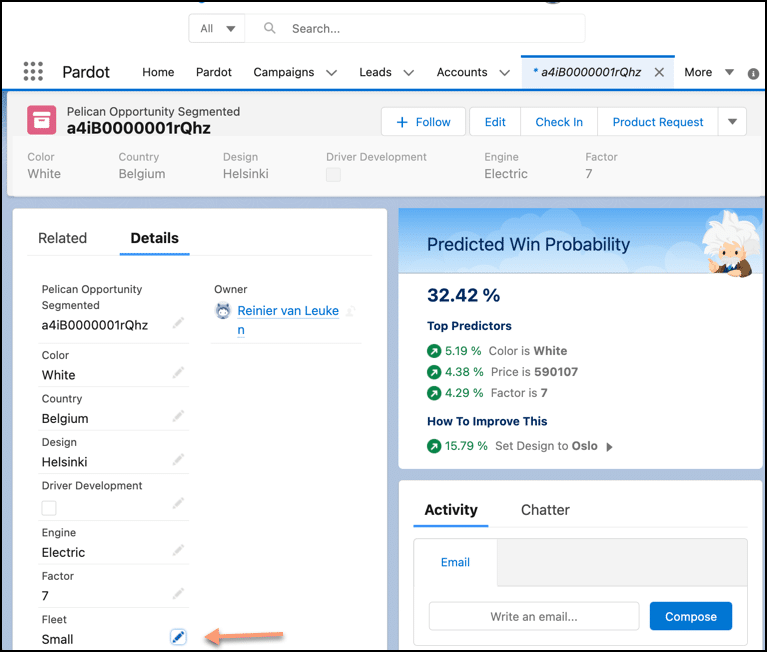Click the owner avatar icon
This screenshot has width=767, height=652.
223,311
